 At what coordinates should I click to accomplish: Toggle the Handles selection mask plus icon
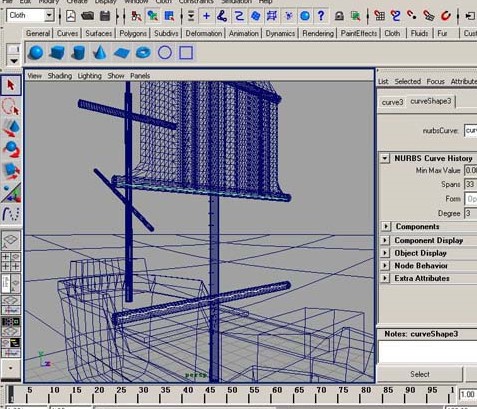click(206, 16)
